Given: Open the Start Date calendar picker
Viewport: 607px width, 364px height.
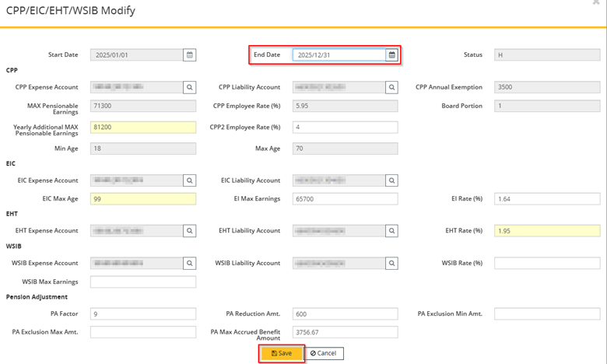Looking at the screenshot, I should click(x=190, y=55).
